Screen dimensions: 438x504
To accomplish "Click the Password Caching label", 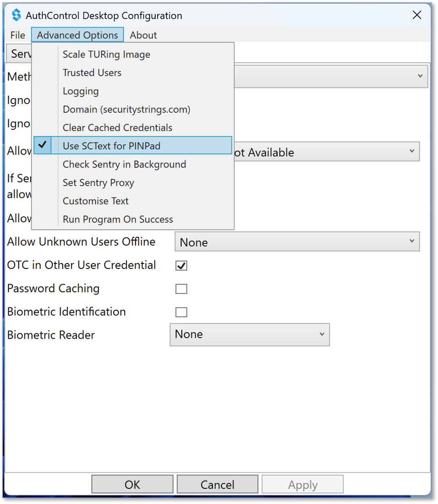I will pos(53,289).
